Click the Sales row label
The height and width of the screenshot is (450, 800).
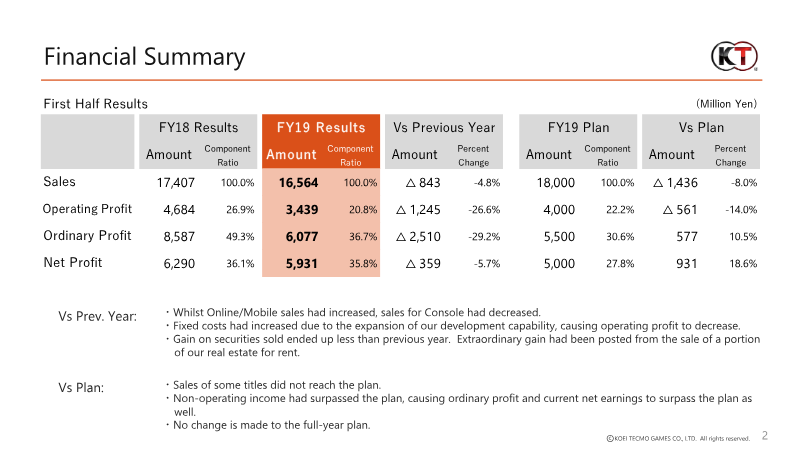point(59,182)
